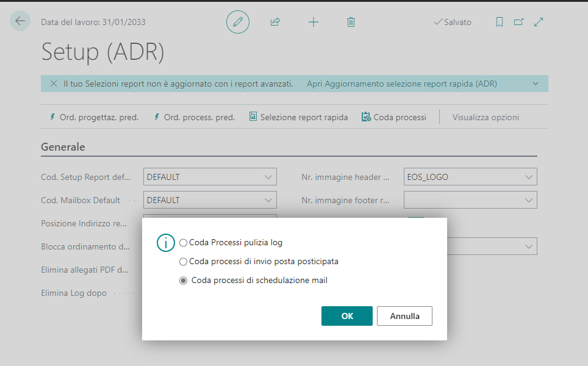Click the share icon

(275, 22)
